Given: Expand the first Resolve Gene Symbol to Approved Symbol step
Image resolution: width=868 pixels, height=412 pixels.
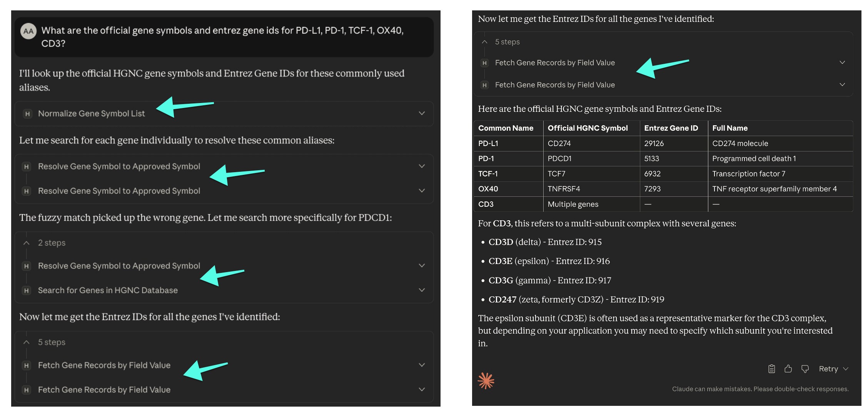Looking at the screenshot, I should (421, 166).
